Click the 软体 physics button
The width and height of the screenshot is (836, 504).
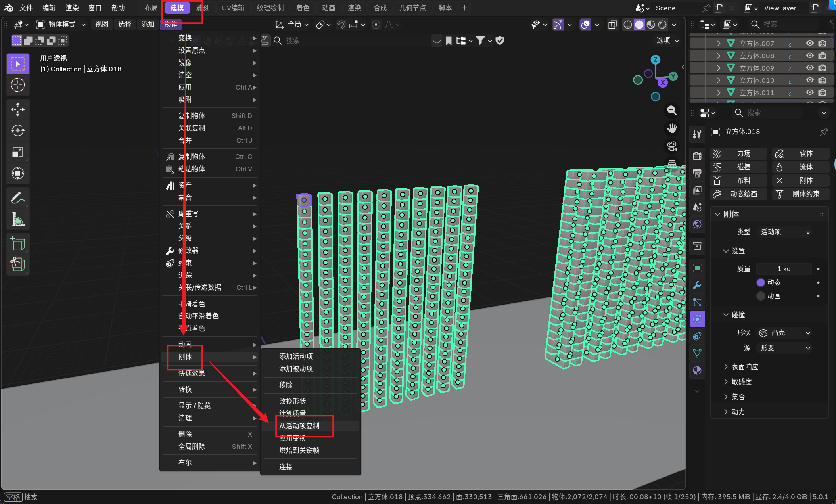click(x=800, y=153)
